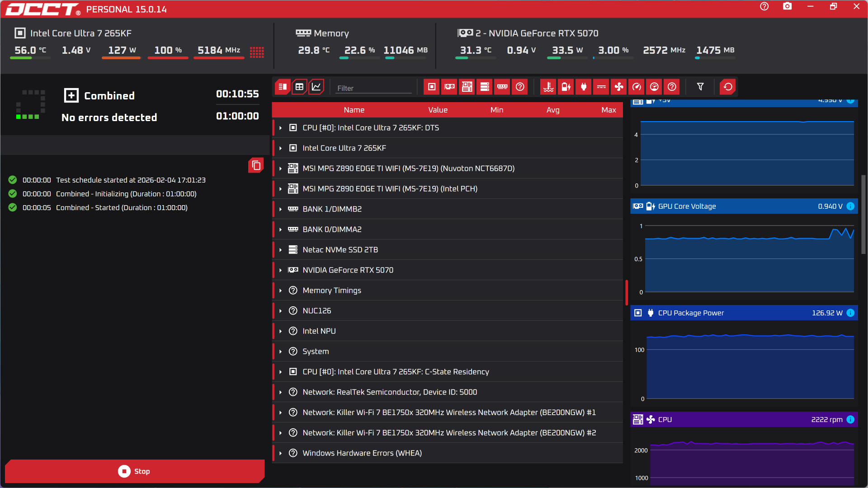The image size is (868, 488).
Task: Toggle the fan speed sensor filter
Action: pos(619,87)
